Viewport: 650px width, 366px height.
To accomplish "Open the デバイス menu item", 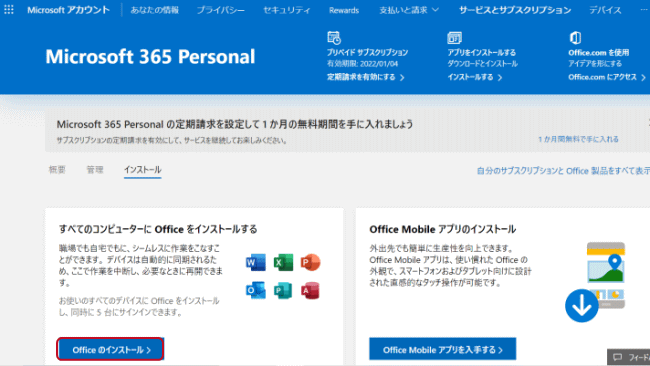I will coord(605,10).
